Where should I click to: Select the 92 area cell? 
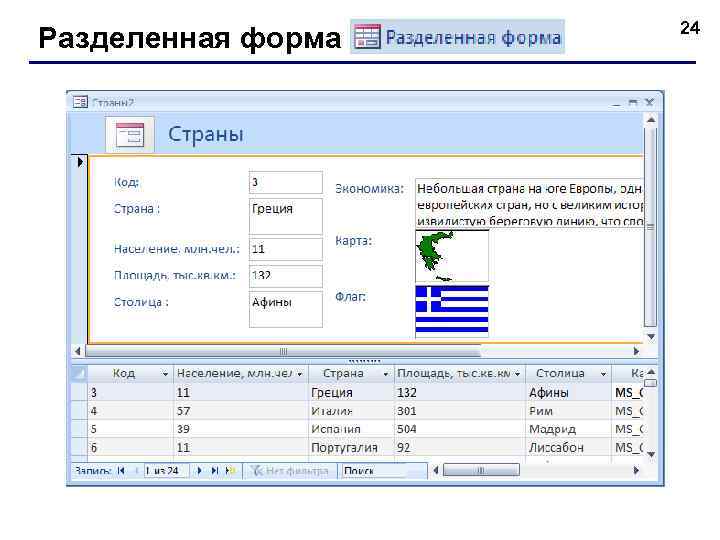[x=460, y=448]
